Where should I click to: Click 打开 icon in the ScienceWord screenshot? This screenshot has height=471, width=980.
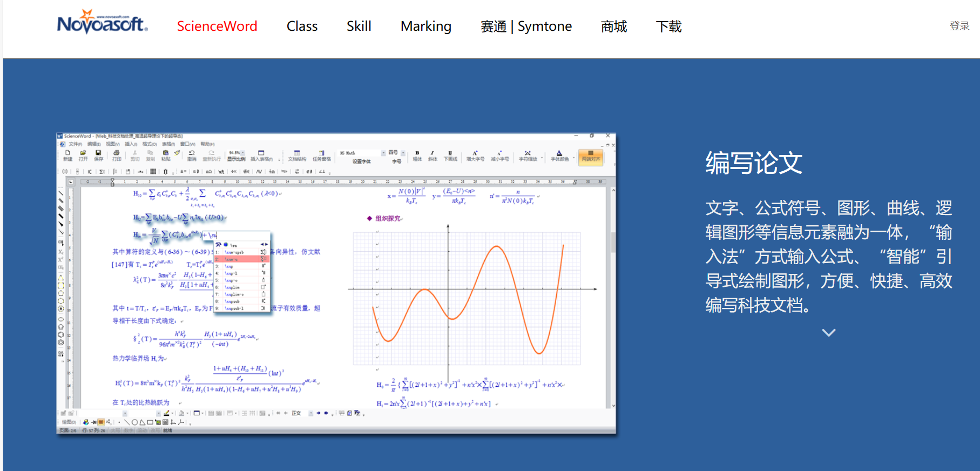(83, 156)
